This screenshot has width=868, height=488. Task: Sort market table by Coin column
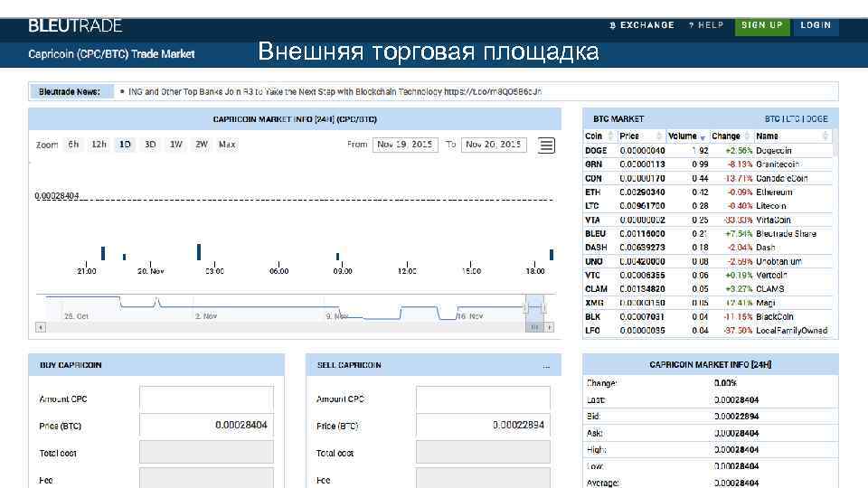coord(599,136)
